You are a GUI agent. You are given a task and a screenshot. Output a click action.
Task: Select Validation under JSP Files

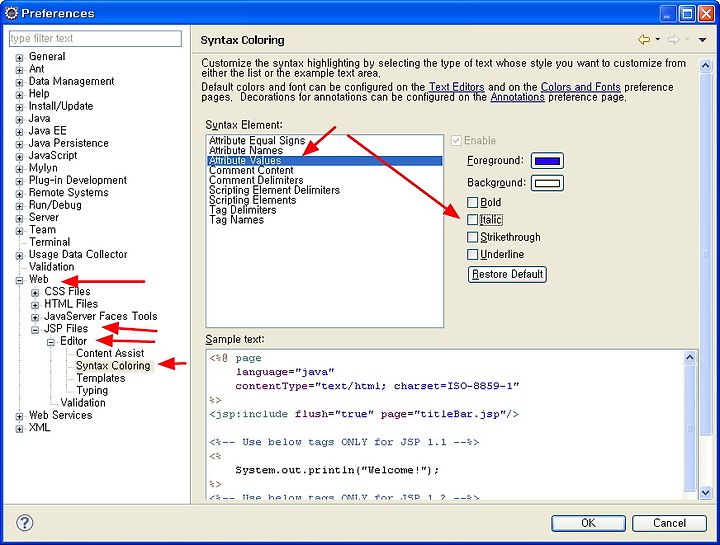click(x=83, y=403)
